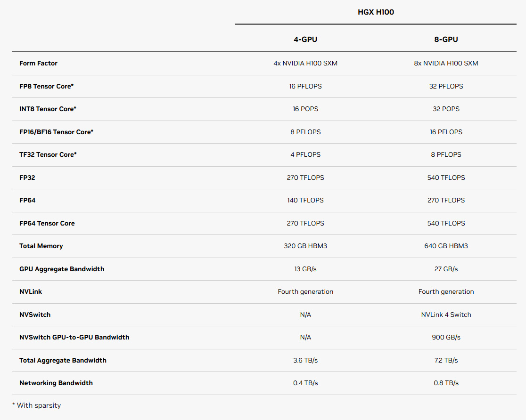Select the 13 GB/s cell

305,269
